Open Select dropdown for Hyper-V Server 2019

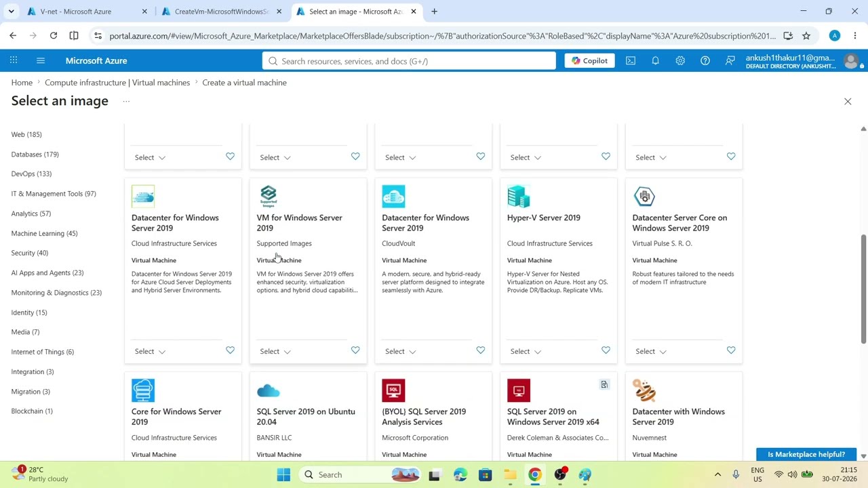tap(526, 351)
